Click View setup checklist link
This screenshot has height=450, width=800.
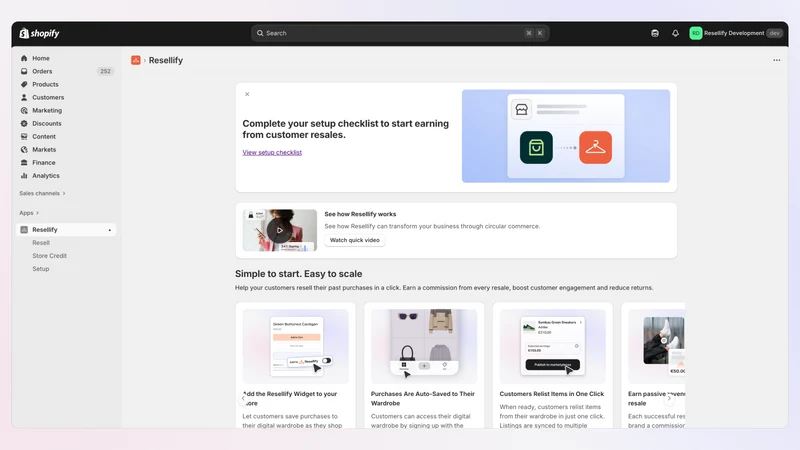[x=272, y=153]
